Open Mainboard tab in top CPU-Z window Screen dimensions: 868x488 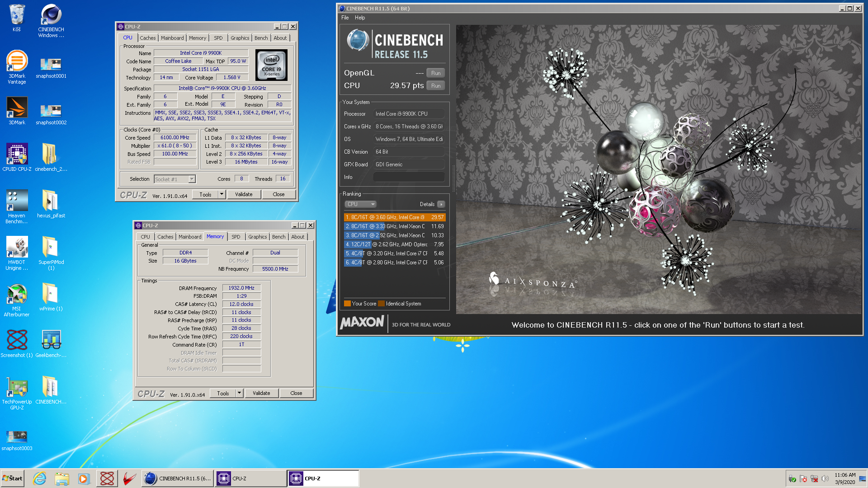pyautogui.click(x=172, y=38)
